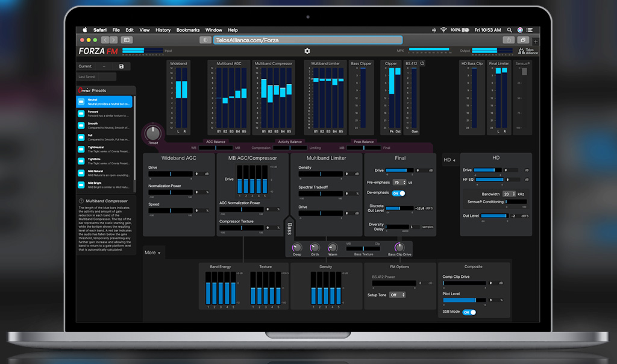Select the Full preset row
This screenshot has width=617, height=364.
pyautogui.click(x=104, y=137)
